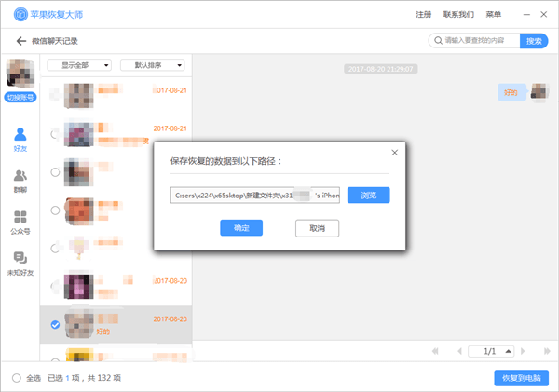
Task: Click the 搜索 search button
Action: (534, 41)
